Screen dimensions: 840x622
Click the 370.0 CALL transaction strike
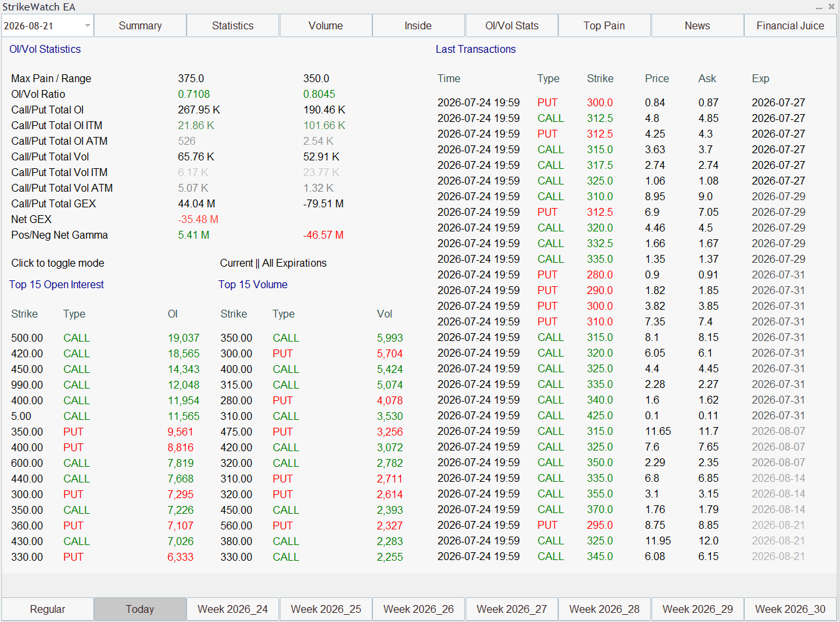pos(600,510)
